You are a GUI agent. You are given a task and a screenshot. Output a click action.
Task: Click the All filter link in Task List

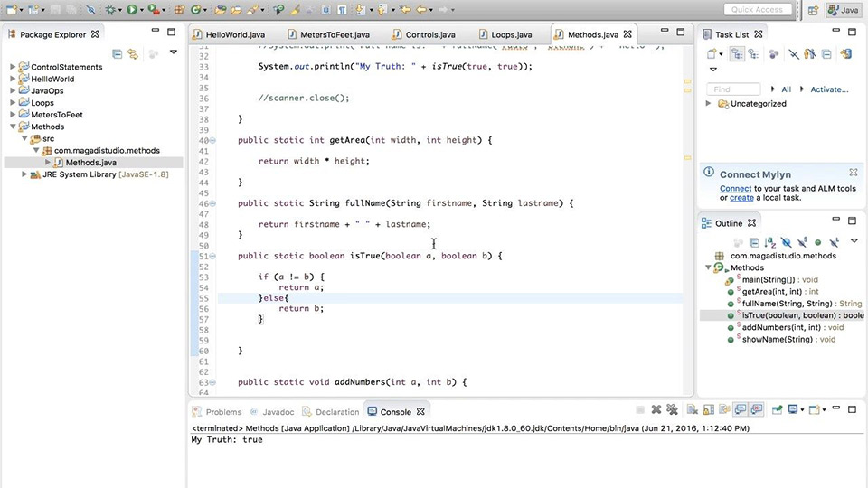click(786, 89)
